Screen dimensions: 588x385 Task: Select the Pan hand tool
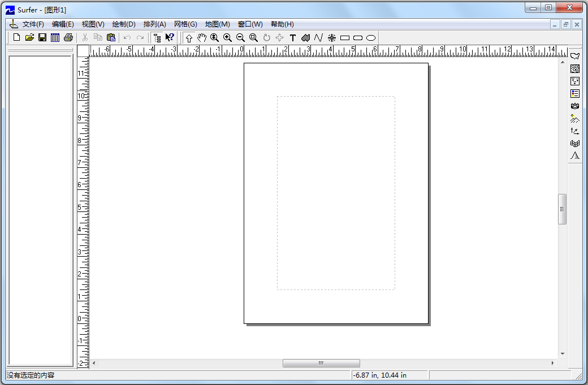point(202,37)
